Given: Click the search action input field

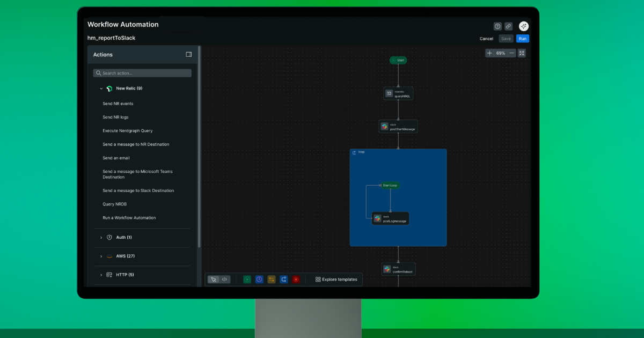Looking at the screenshot, I should pyautogui.click(x=142, y=72).
